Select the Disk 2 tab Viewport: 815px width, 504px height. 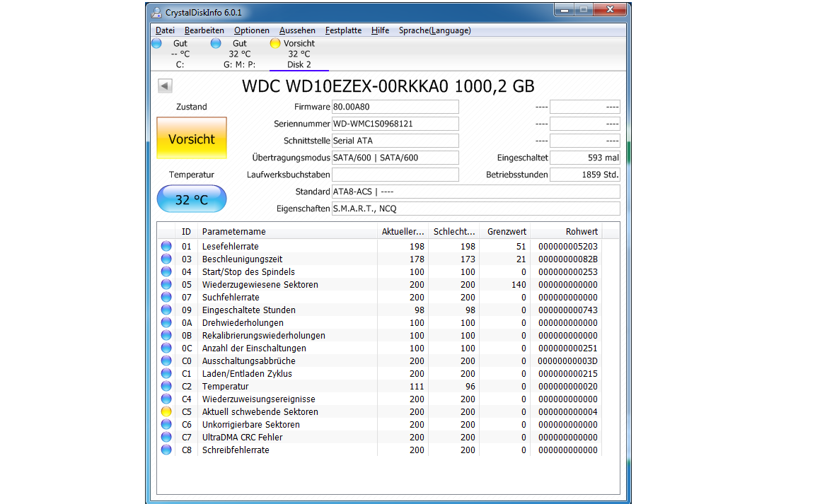(299, 54)
